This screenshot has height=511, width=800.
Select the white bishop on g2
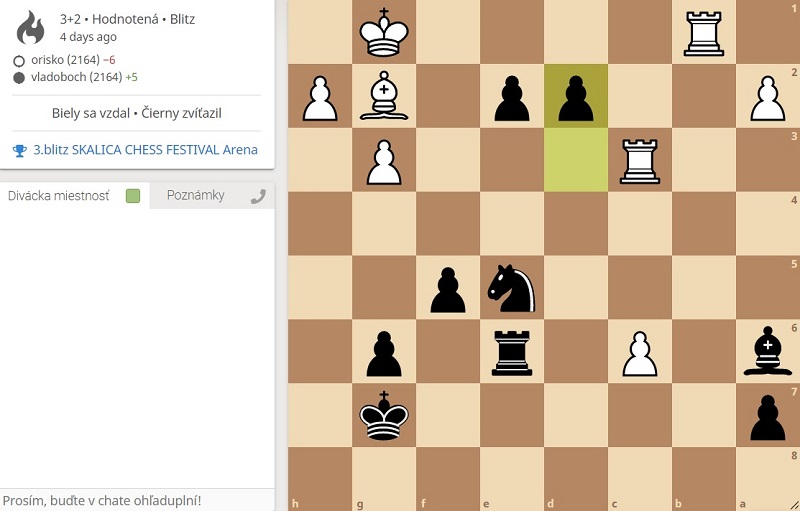click(384, 96)
